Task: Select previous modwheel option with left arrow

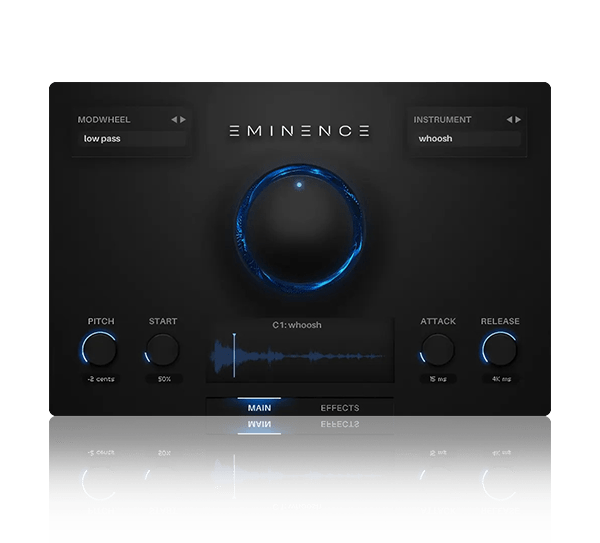Action: tap(174, 120)
